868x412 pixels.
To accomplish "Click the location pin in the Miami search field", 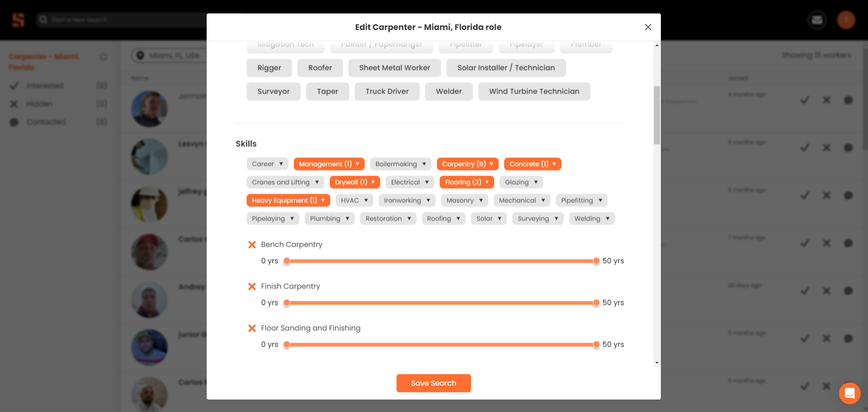I will (140, 55).
